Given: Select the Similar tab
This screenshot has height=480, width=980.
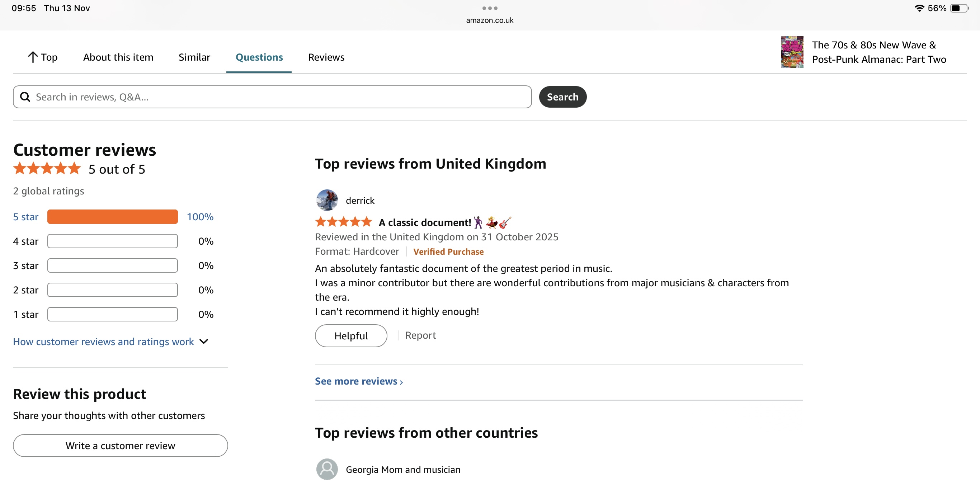Looking at the screenshot, I should 194,57.
